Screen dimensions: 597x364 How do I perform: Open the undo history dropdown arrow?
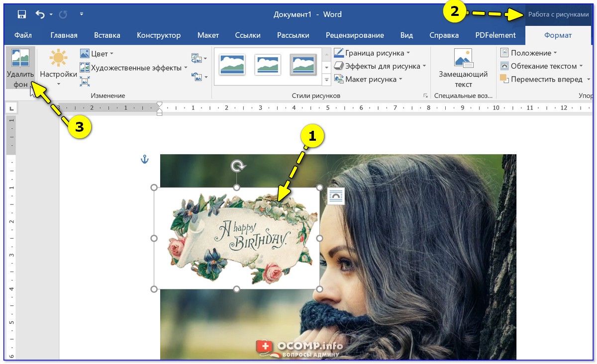point(51,14)
